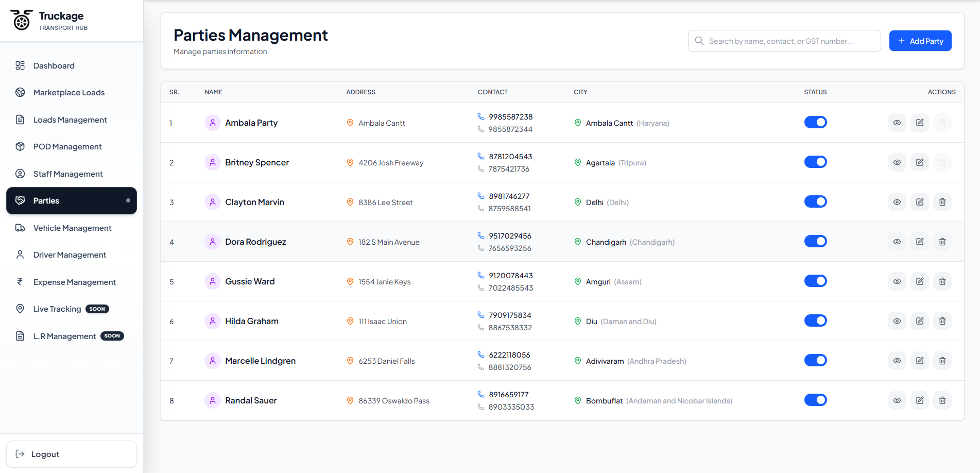Delete the Dora Rodriguez party
The height and width of the screenshot is (473, 980).
click(x=942, y=242)
